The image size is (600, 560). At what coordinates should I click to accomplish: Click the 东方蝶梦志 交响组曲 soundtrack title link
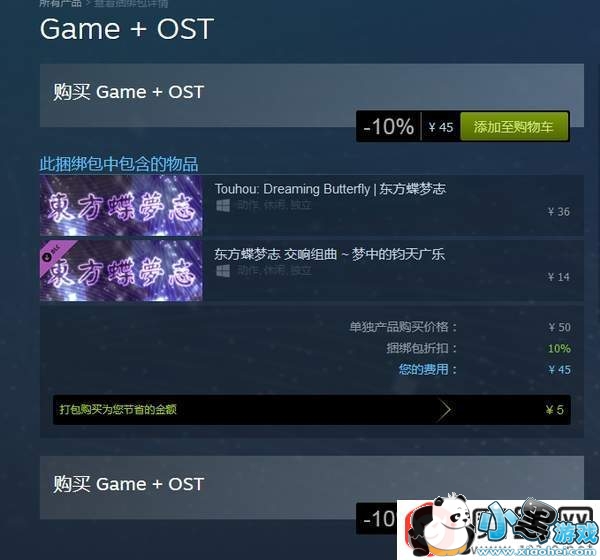click(x=329, y=254)
